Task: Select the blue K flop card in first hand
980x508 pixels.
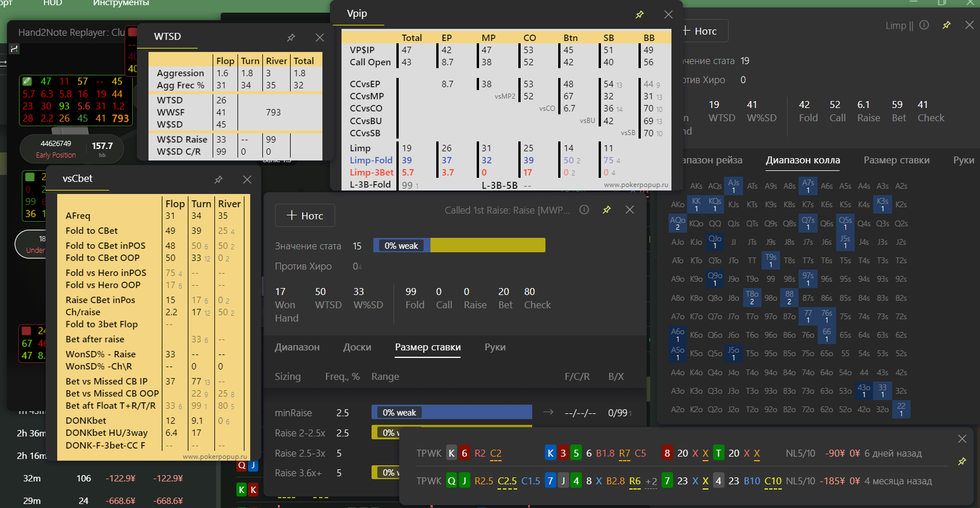Action: point(551,453)
